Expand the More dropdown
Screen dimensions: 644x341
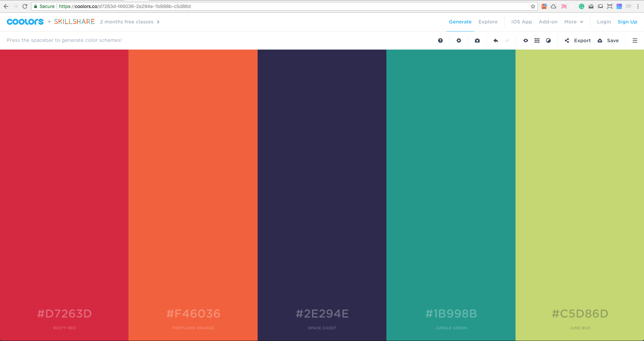point(573,22)
